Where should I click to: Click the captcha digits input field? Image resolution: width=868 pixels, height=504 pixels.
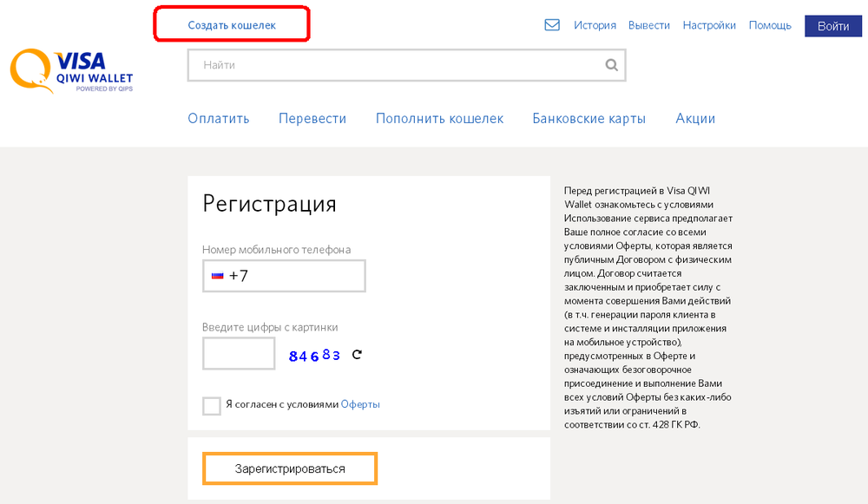pyautogui.click(x=239, y=353)
